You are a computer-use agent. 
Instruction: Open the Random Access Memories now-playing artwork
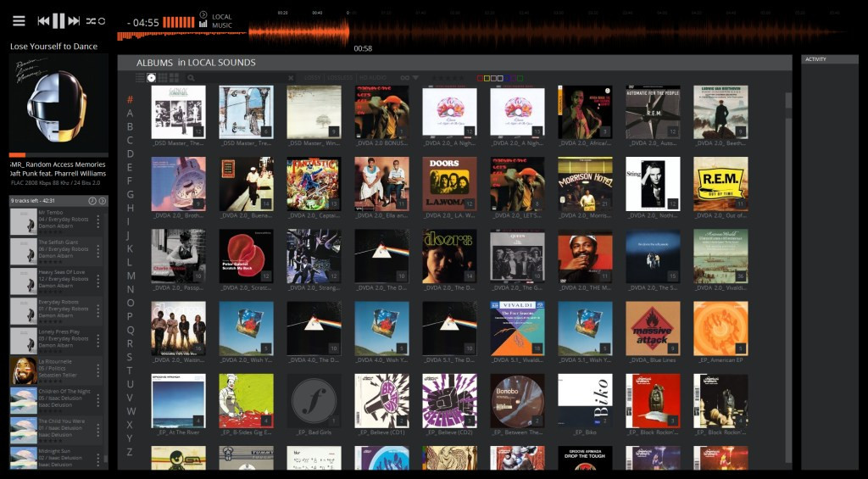pos(58,103)
